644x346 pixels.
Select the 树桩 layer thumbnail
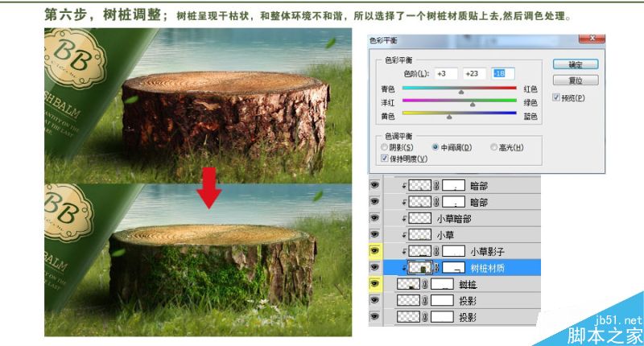(x=408, y=284)
